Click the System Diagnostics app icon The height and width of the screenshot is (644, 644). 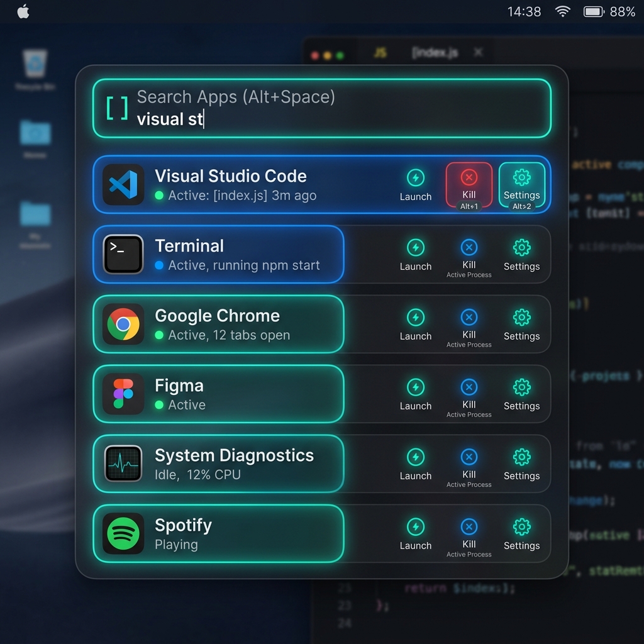click(123, 464)
